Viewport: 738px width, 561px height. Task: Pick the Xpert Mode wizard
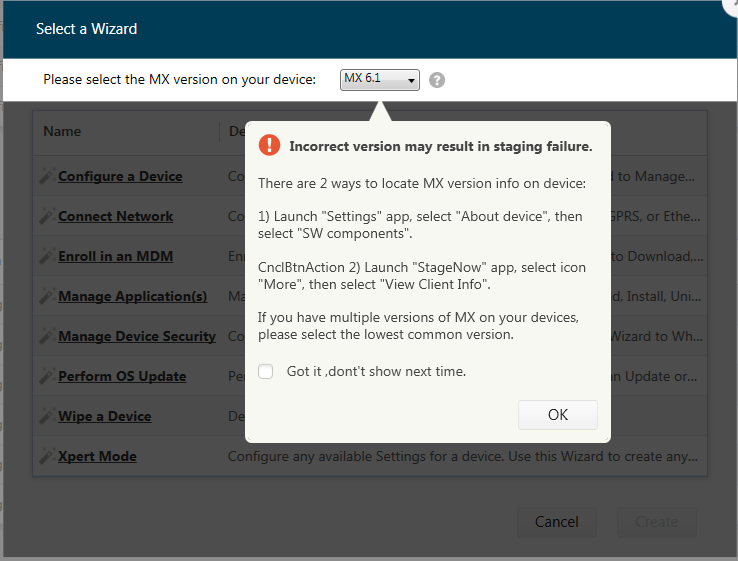(x=97, y=456)
